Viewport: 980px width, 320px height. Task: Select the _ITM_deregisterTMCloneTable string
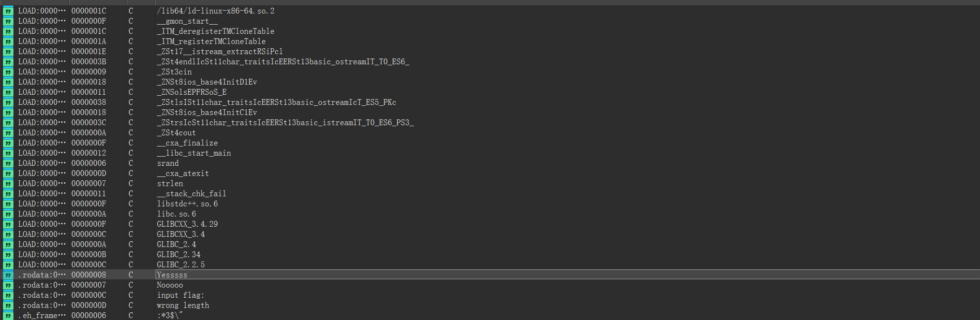[x=216, y=31]
